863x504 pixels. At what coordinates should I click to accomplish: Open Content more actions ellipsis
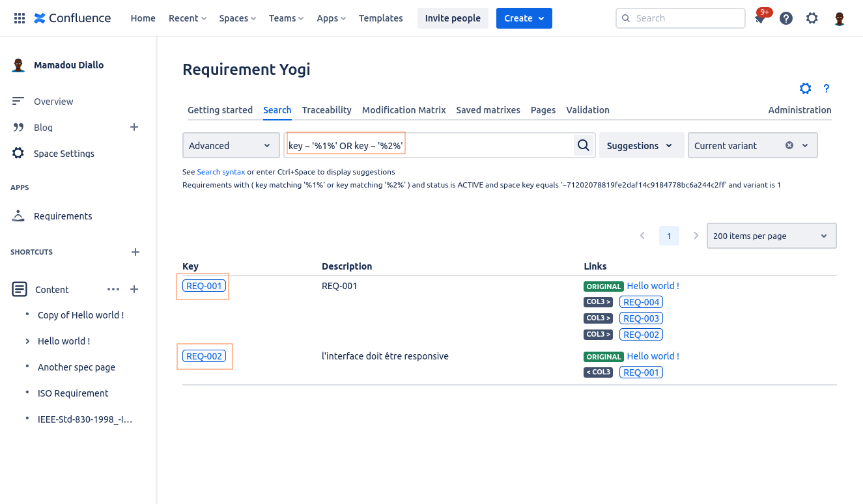[113, 289]
